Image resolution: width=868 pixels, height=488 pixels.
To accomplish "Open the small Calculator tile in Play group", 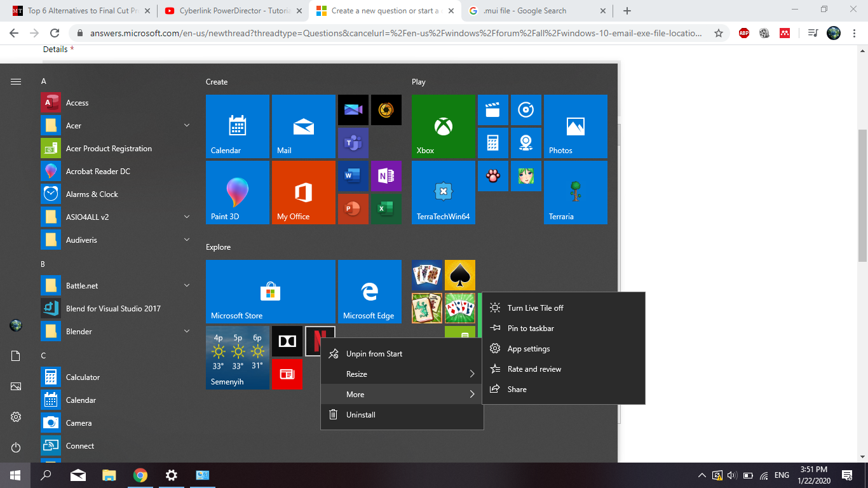I will point(492,143).
